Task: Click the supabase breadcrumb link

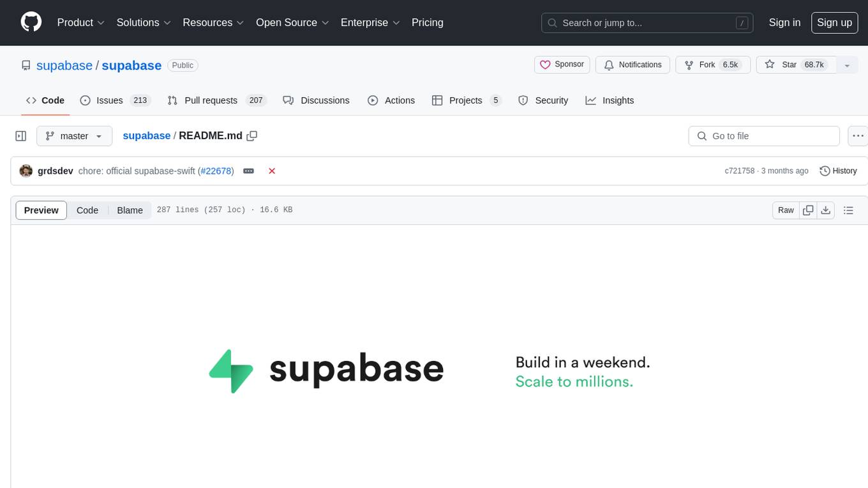Action: 146,135
